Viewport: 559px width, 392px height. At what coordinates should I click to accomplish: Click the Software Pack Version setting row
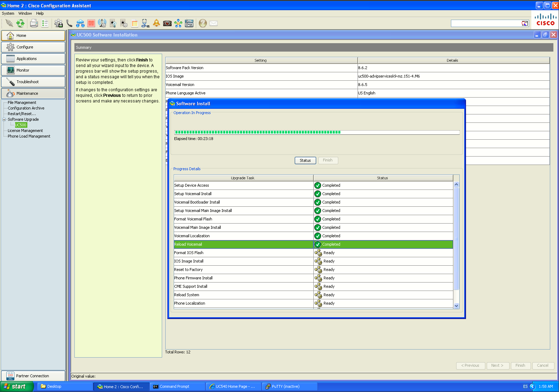(x=358, y=68)
